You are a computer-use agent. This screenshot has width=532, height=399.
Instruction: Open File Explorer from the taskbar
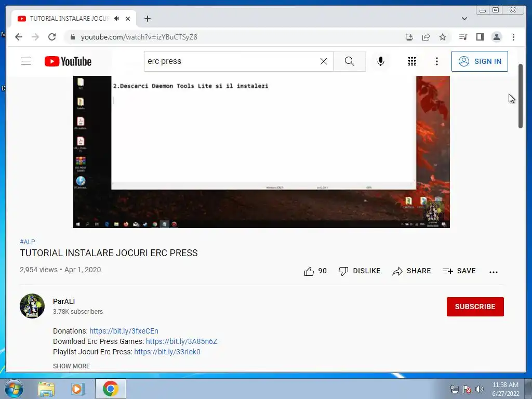pos(46,389)
